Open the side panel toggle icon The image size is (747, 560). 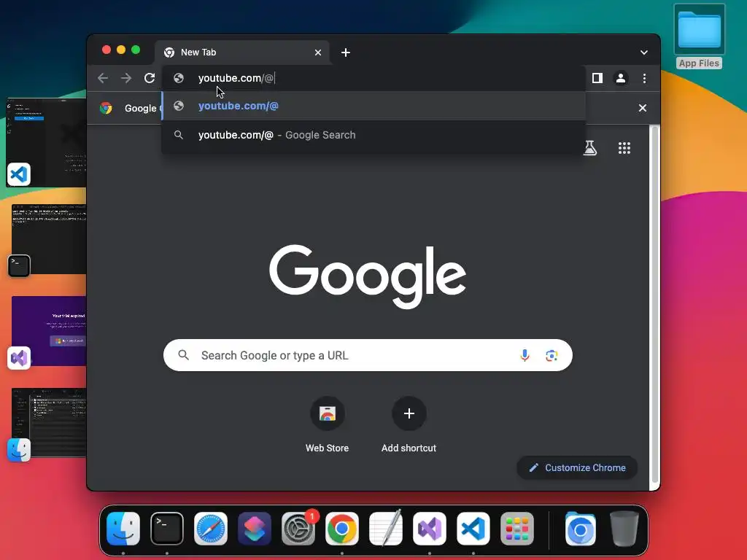point(597,78)
